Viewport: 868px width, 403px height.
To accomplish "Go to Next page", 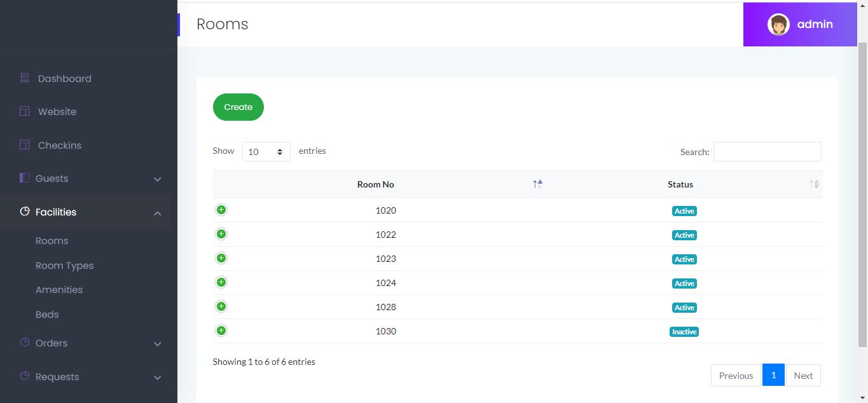I will coord(803,376).
